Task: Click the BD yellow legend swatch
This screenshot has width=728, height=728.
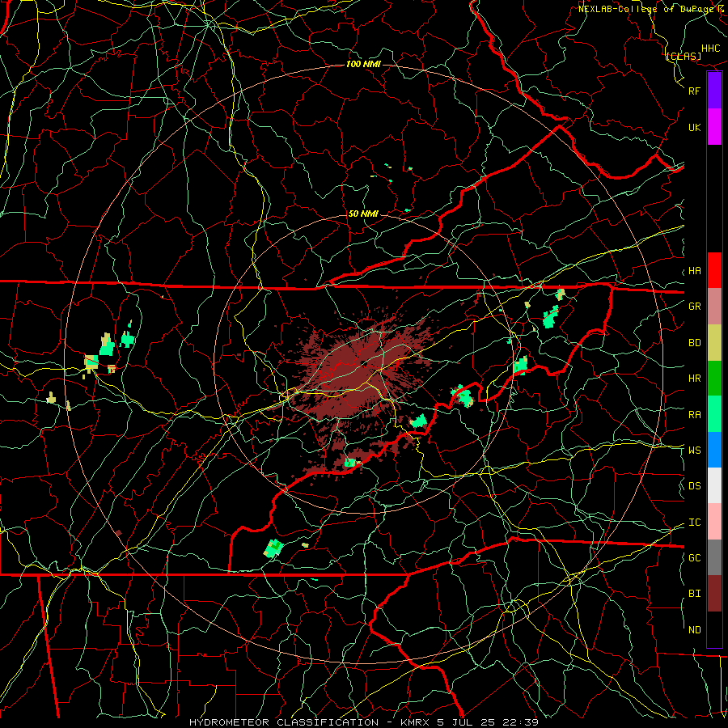Action: (714, 343)
